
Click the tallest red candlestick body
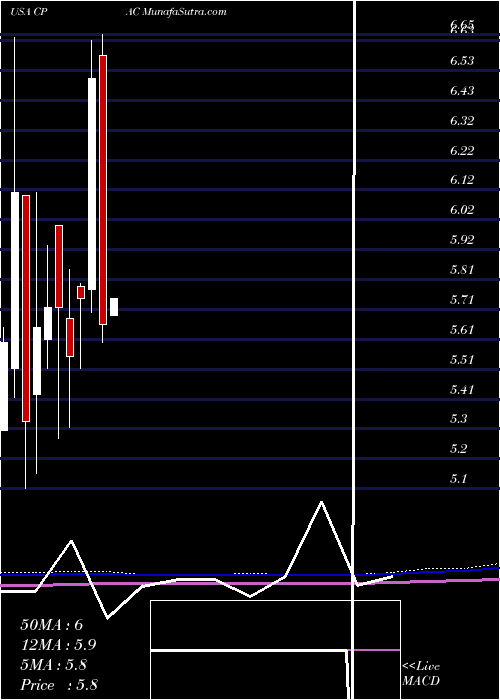[x=103, y=190]
